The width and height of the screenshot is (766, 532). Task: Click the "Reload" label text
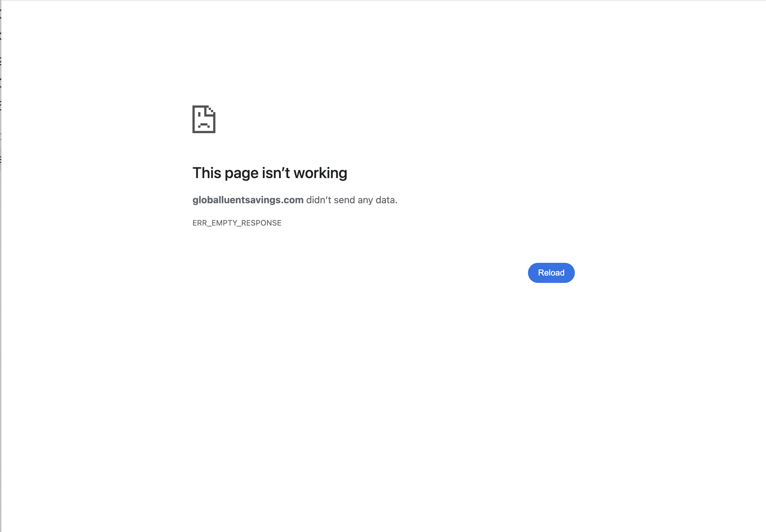(551, 273)
